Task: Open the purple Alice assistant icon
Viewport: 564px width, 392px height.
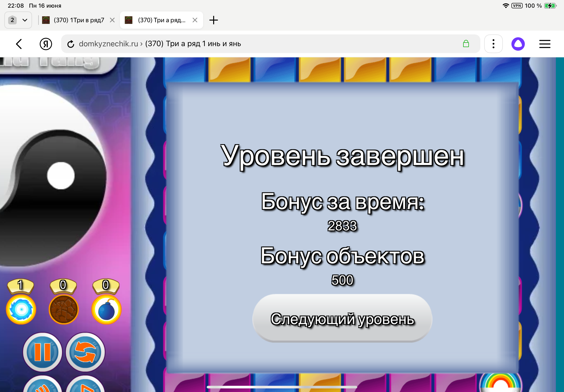Action: [x=518, y=44]
